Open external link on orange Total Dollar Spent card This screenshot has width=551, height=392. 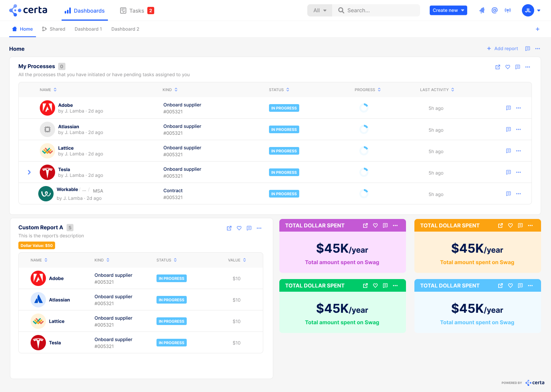(500, 225)
